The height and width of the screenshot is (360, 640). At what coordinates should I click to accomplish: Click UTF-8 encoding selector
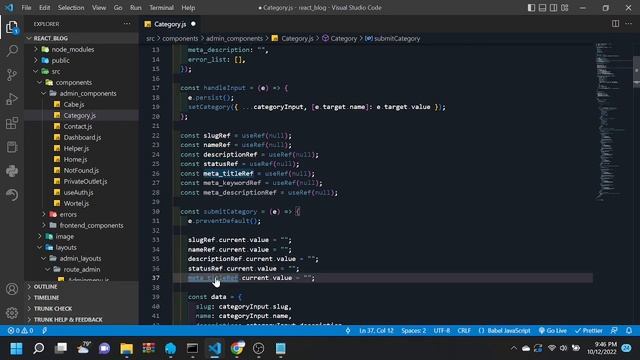coord(442,331)
